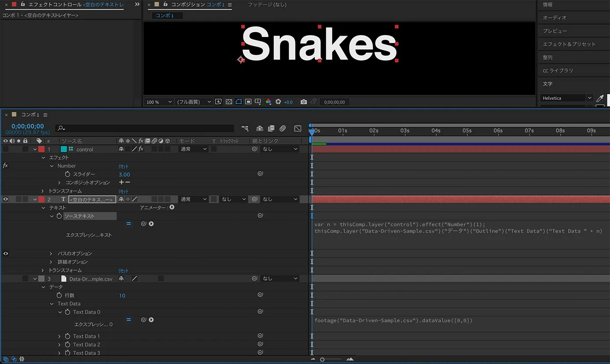Take snapshot with camera icon
Screen dimensions: 610x364
[304, 102]
